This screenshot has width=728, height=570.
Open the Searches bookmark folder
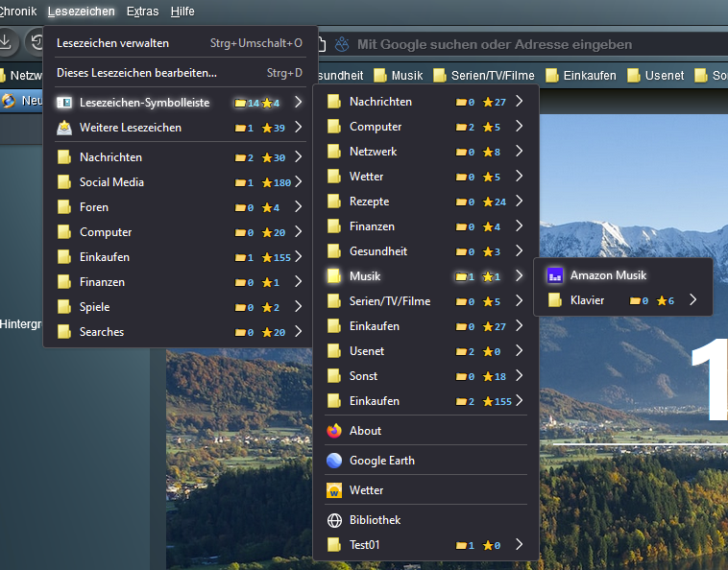[x=102, y=332]
